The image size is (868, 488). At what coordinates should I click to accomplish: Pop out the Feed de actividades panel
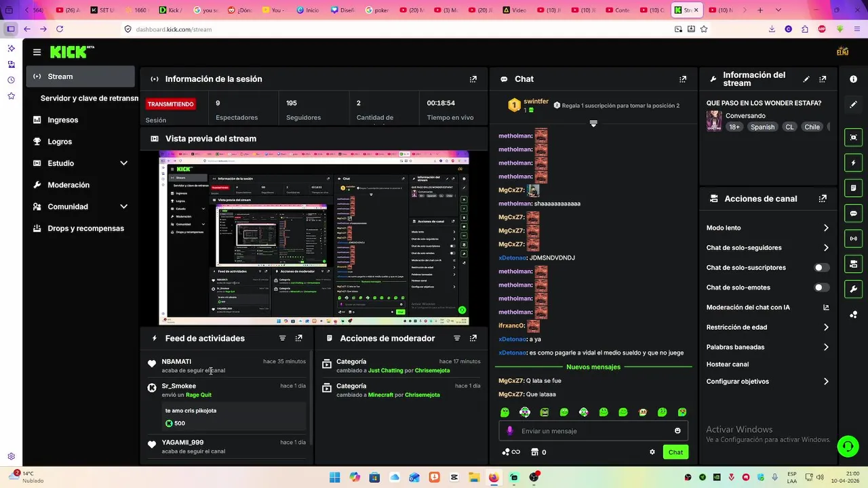pyautogui.click(x=299, y=338)
